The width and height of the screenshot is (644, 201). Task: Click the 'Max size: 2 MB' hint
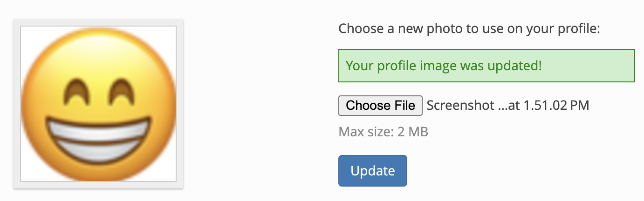click(383, 132)
